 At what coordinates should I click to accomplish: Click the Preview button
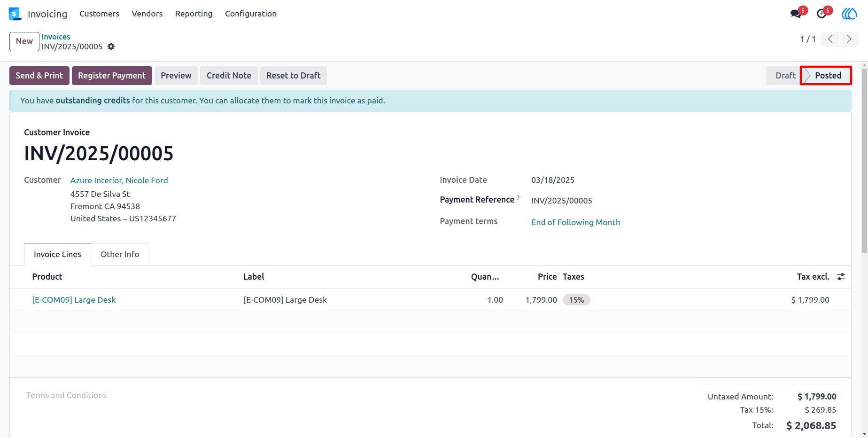176,76
